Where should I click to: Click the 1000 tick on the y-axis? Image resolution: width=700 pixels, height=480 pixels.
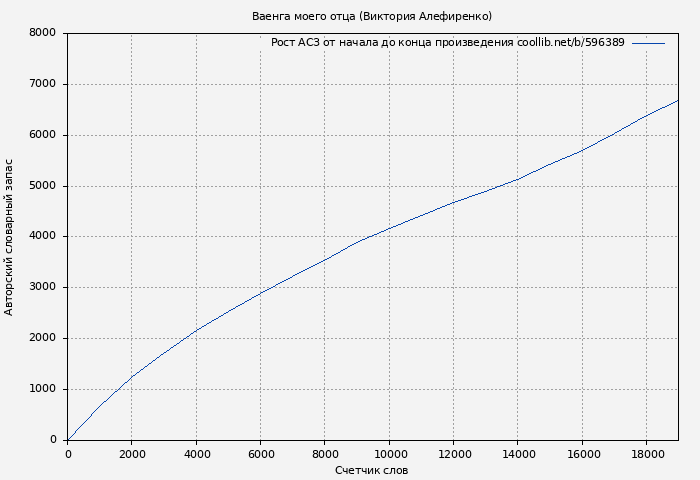click(43, 389)
